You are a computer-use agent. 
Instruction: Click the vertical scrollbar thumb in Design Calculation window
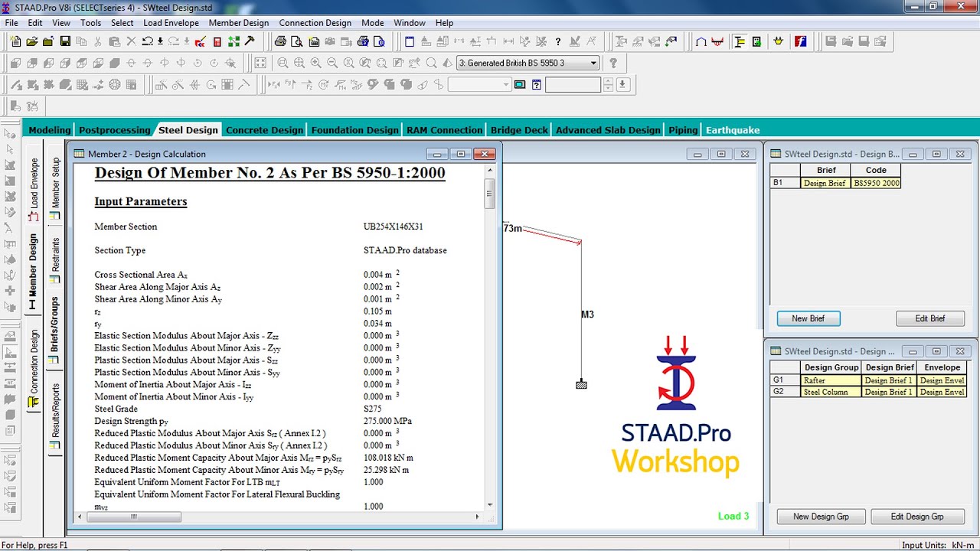[490, 194]
